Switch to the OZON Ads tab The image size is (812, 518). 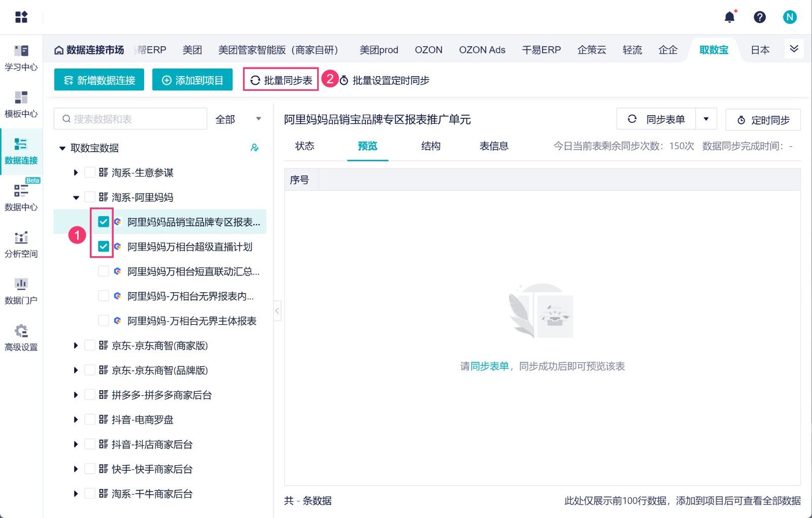482,50
